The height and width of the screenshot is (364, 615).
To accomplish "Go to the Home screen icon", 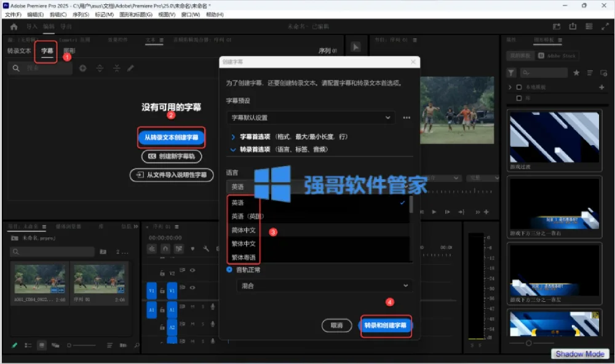I will (14, 26).
